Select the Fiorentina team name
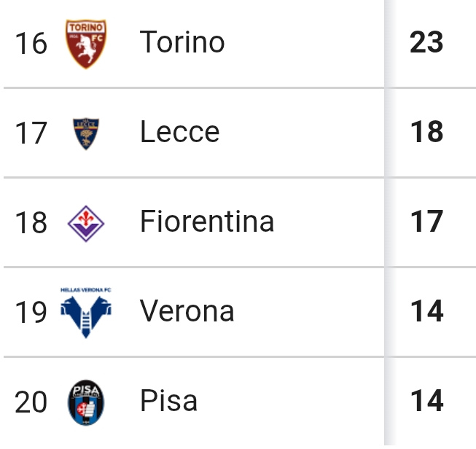Viewport: 476px width, 449px height. point(207,222)
